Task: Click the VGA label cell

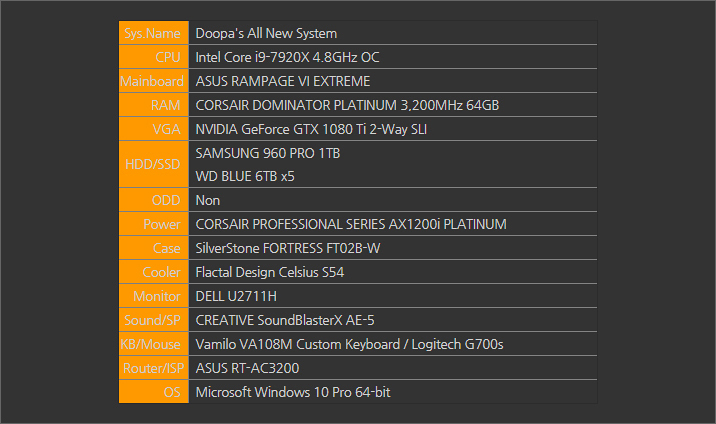Action: (x=153, y=129)
